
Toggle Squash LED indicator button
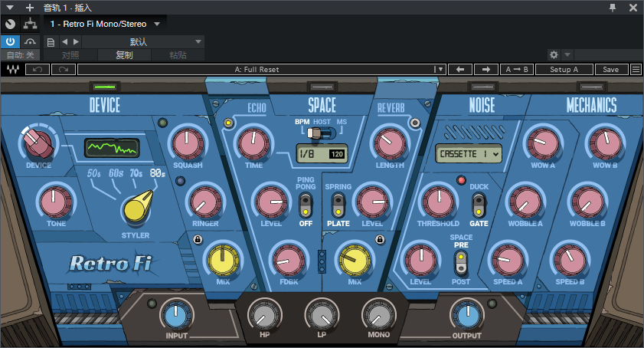coord(162,123)
